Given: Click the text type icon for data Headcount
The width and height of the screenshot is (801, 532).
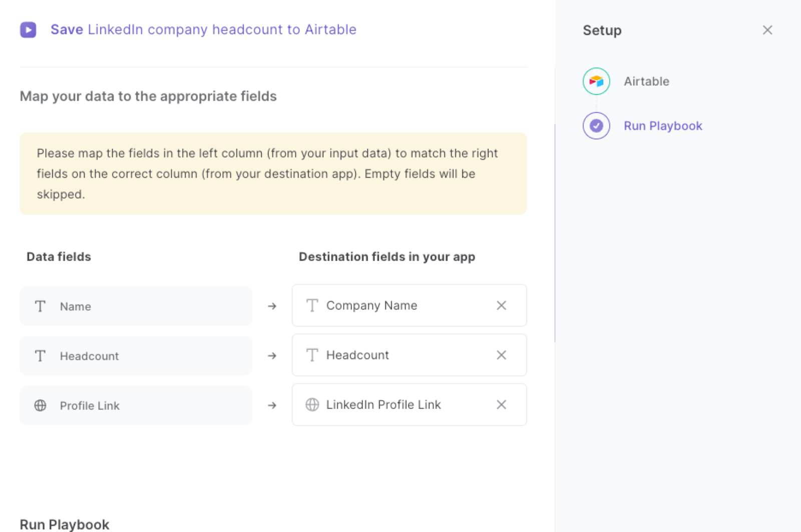Looking at the screenshot, I should (40, 356).
